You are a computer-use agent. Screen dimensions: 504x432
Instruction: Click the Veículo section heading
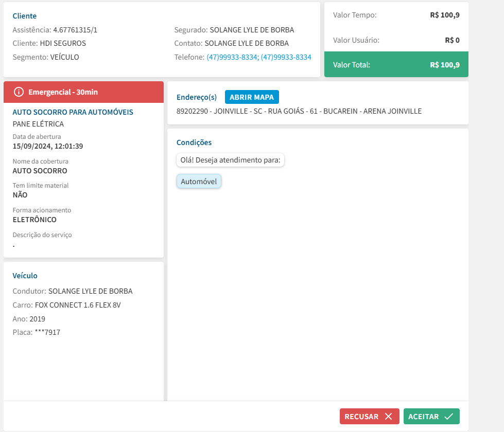click(25, 276)
